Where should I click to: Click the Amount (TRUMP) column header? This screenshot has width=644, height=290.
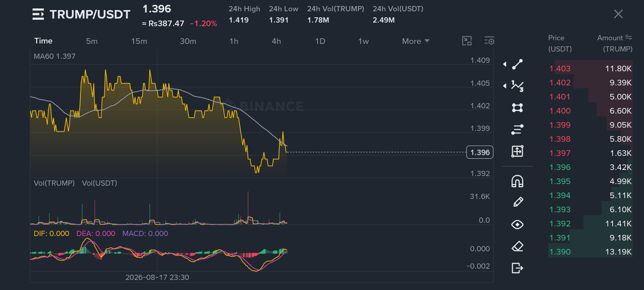[x=615, y=43]
